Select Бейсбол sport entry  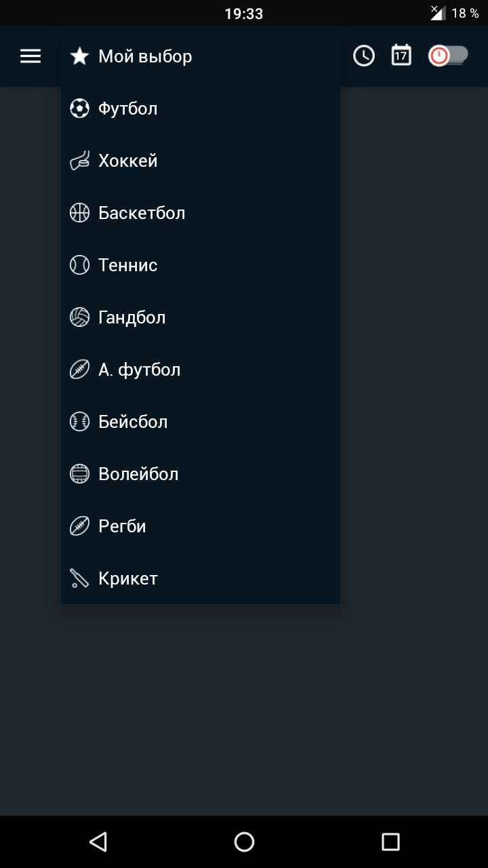coord(201,422)
